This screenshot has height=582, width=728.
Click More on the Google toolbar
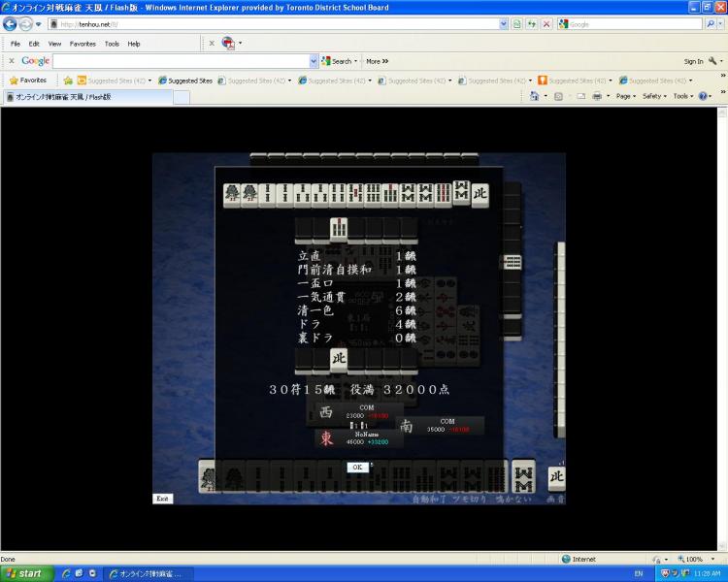(377, 61)
